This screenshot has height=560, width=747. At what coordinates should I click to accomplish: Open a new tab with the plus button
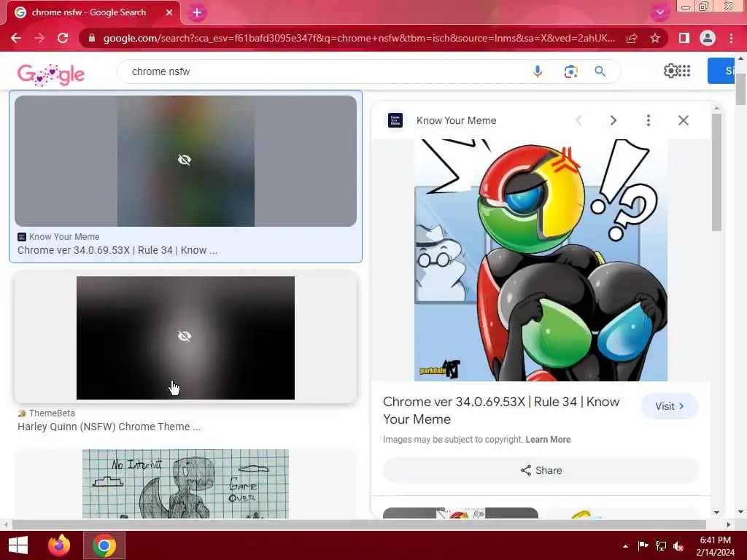pos(197,12)
